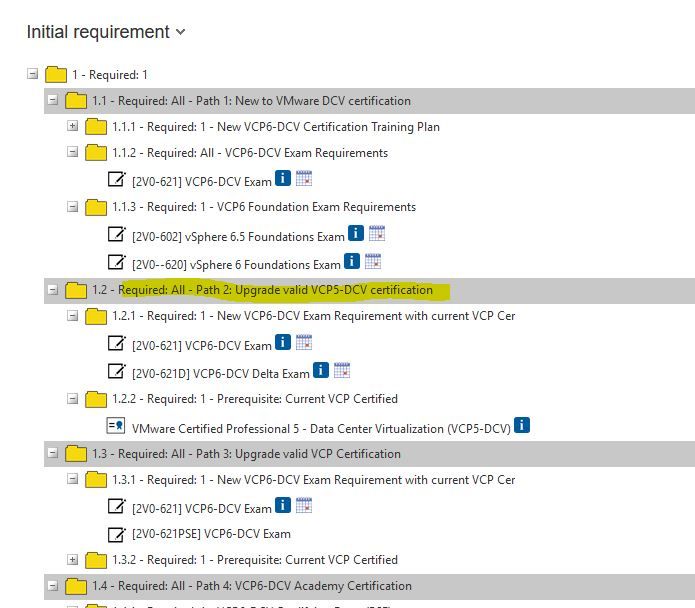The width and height of the screenshot is (695, 608).
Task: Open calendar icon for VCP6-DCV Delta Exam
Action: coord(342,370)
